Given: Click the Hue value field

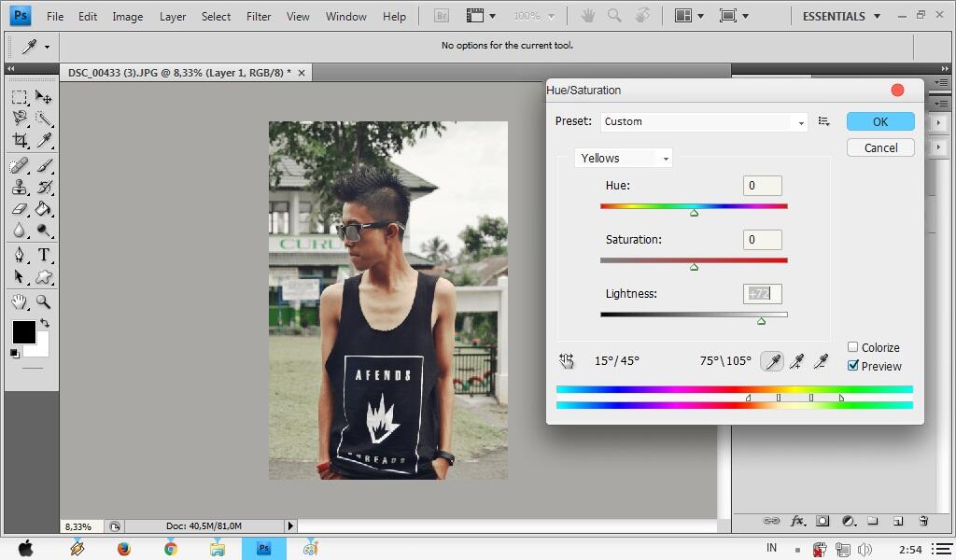Looking at the screenshot, I should tap(762, 186).
